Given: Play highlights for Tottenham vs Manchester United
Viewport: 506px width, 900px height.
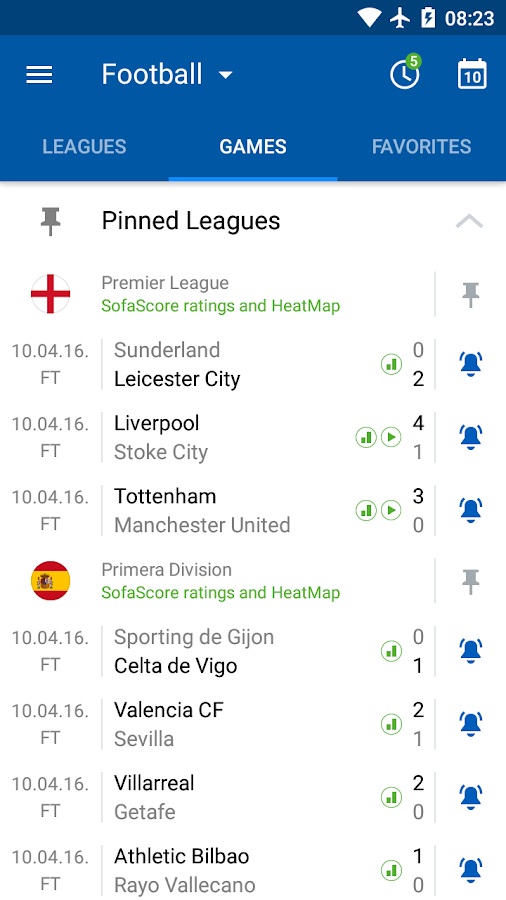Looking at the screenshot, I should pos(391,510).
